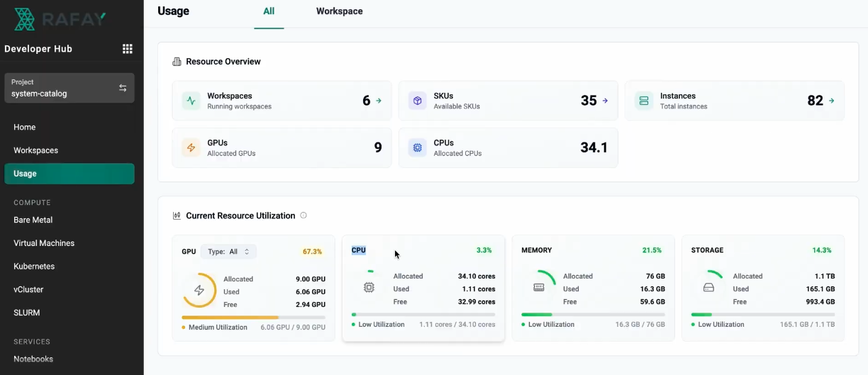The image size is (868, 375).
Task: Select the All usage tab
Action: point(269,11)
